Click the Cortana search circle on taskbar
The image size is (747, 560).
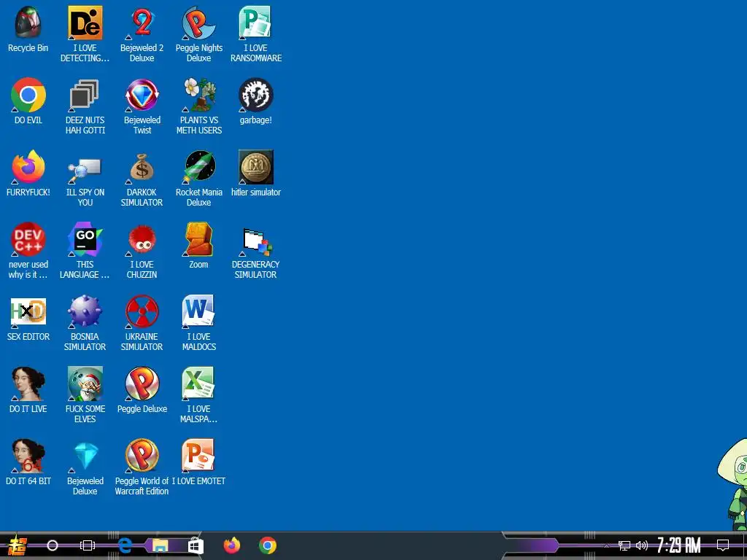[x=53, y=545]
